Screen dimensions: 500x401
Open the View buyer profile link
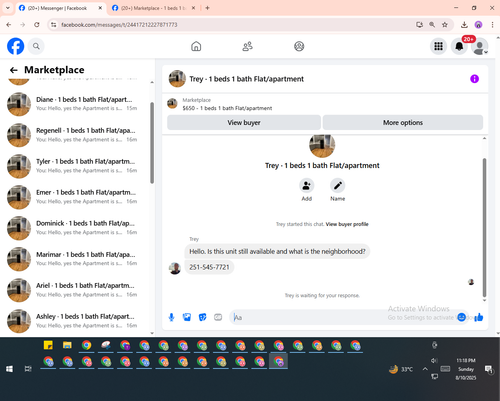[347, 224]
